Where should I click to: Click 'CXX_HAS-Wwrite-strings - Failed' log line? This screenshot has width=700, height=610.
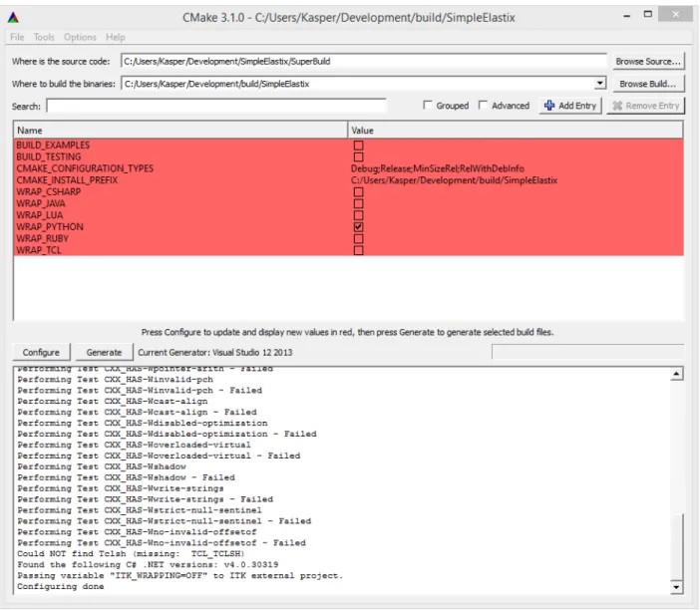click(146, 499)
